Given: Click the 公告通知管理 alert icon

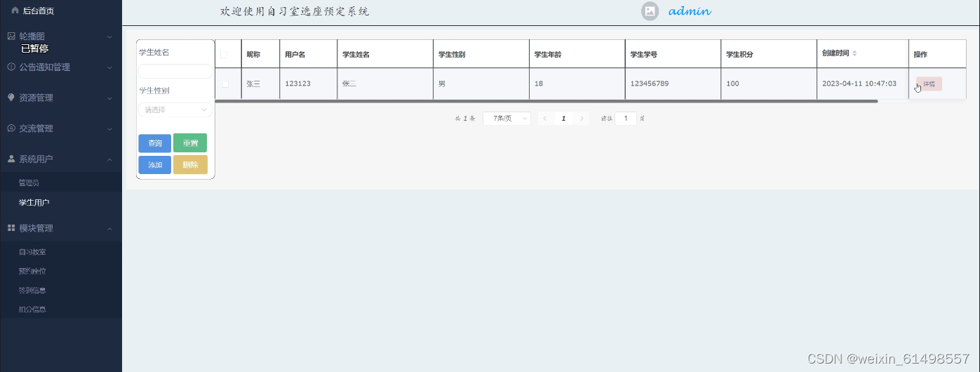Looking at the screenshot, I should coord(11,67).
